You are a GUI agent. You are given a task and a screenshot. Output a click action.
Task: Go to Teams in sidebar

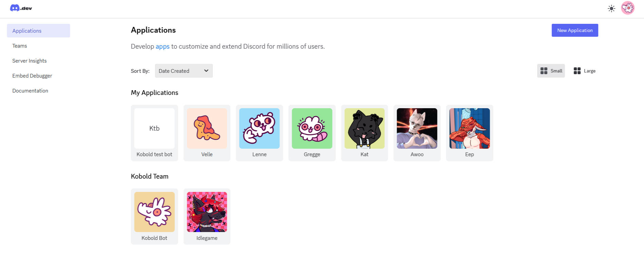tap(20, 46)
